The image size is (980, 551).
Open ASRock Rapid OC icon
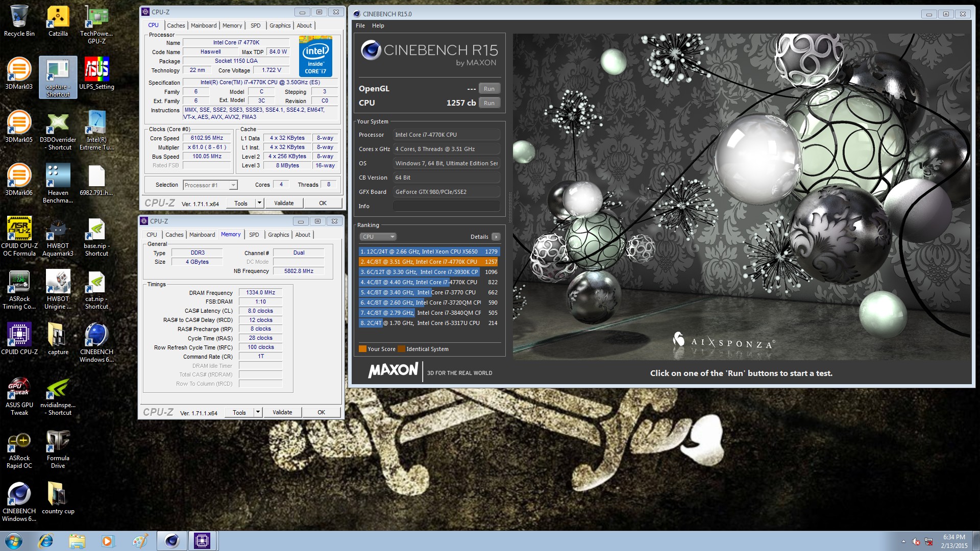(x=19, y=449)
